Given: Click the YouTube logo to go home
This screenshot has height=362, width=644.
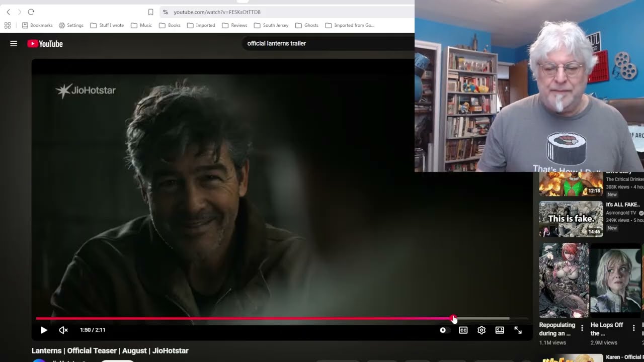Looking at the screenshot, I should 45,44.
